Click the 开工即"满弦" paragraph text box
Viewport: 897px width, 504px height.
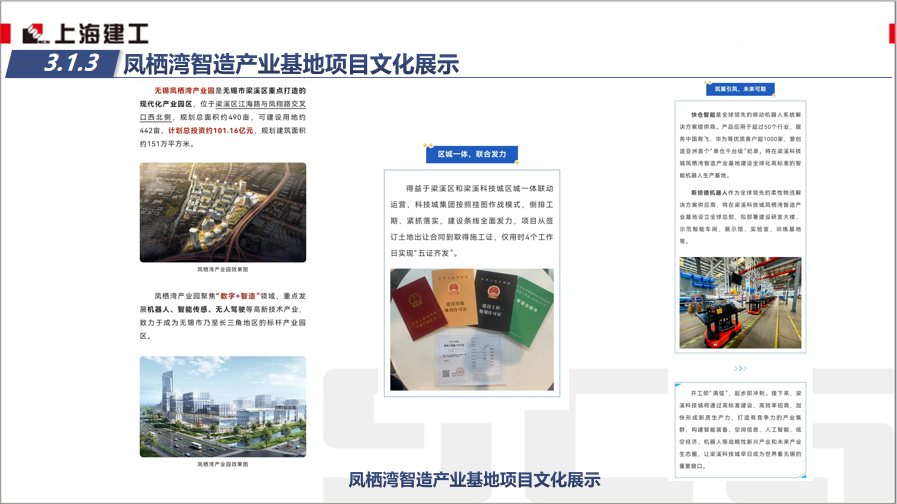tap(739, 422)
